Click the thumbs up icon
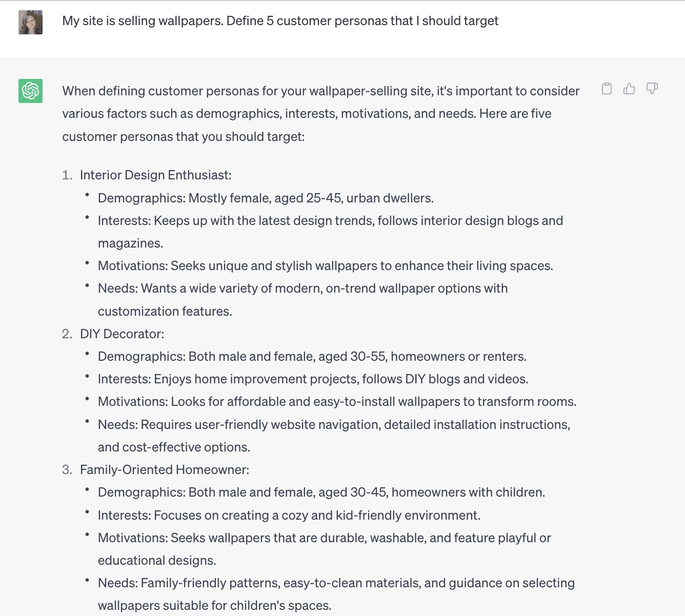The image size is (685, 616). point(629,89)
